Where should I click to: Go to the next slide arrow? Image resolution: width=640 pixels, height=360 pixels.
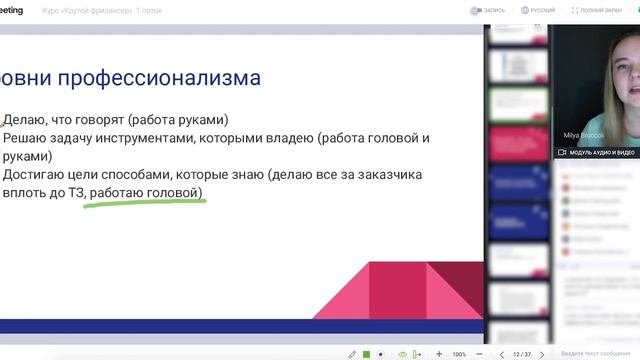click(542, 355)
